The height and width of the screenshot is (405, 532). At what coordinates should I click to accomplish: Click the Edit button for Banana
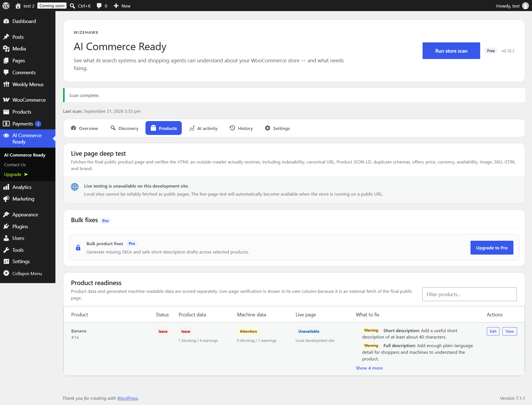(493, 331)
